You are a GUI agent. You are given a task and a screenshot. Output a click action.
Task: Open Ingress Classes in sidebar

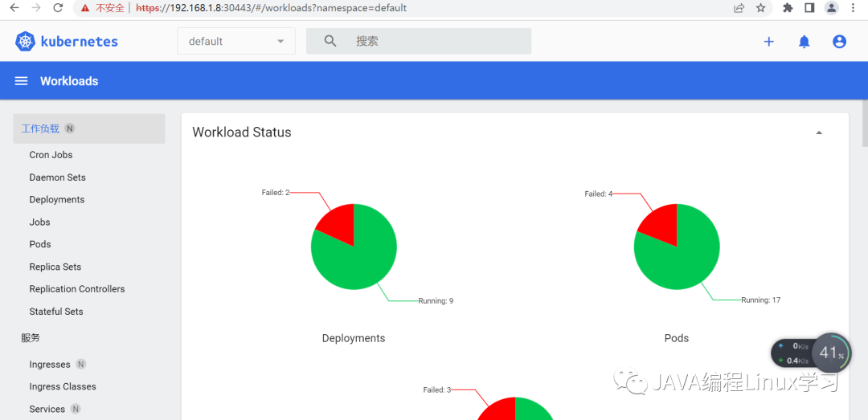(x=63, y=387)
